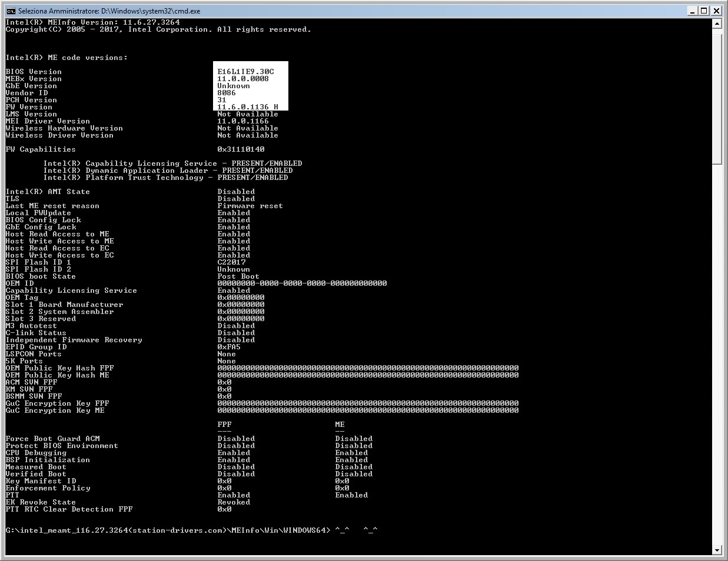Viewport: 728px width, 561px height.
Task: Close the cmd.exe window
Action: (x=716, y=11)
